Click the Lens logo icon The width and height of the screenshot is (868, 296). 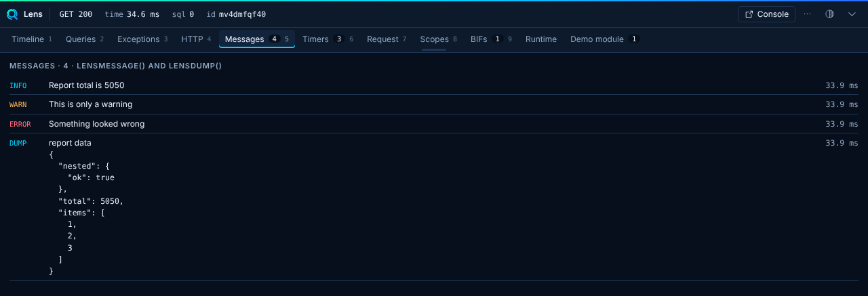coord(12,14)
